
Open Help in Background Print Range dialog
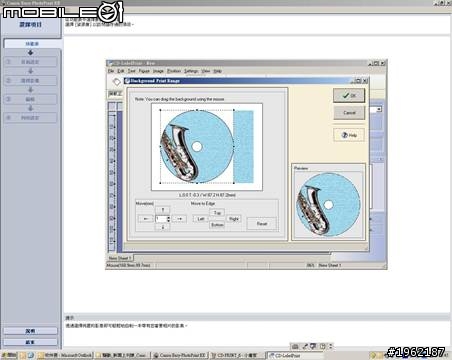pyautogui.click(x=349, y=135)
